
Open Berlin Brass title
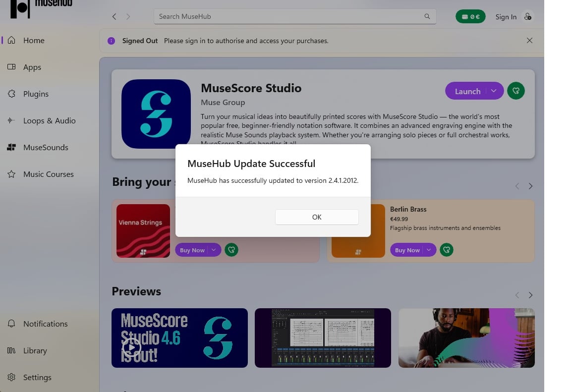point(408,209)
